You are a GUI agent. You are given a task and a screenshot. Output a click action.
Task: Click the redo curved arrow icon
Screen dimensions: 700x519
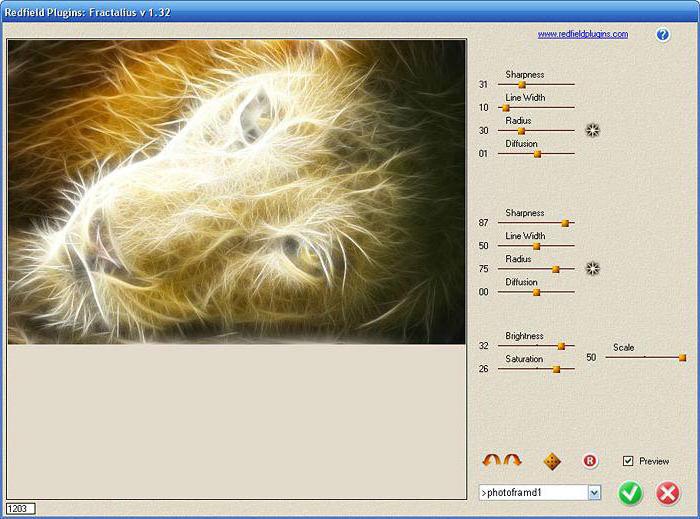(512, 460)
